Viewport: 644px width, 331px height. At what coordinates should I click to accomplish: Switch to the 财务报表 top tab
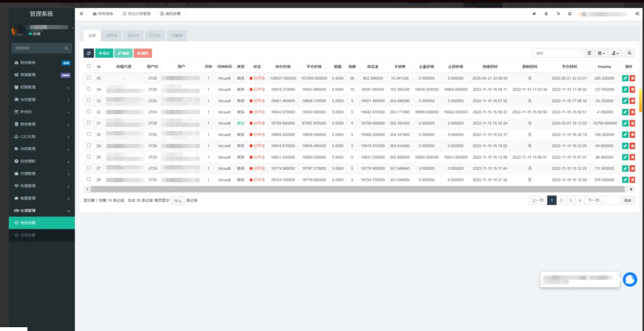[103, 14]
